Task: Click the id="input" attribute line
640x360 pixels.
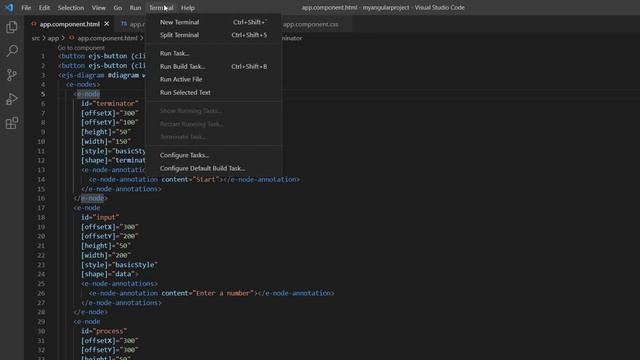Action: tap(100, 217)
